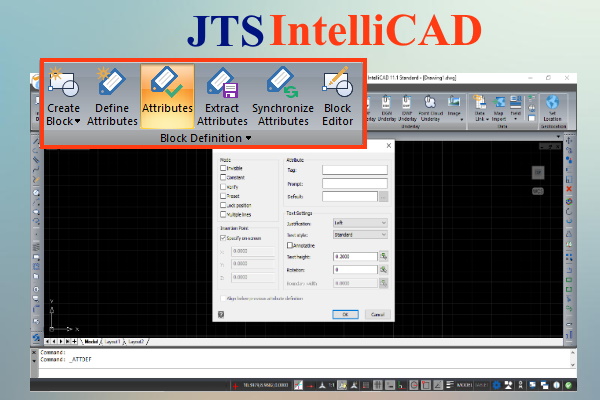Screen dimensions: 600x400
Task: Attach a DWF Underlay from ribbon
Action: 407,109
